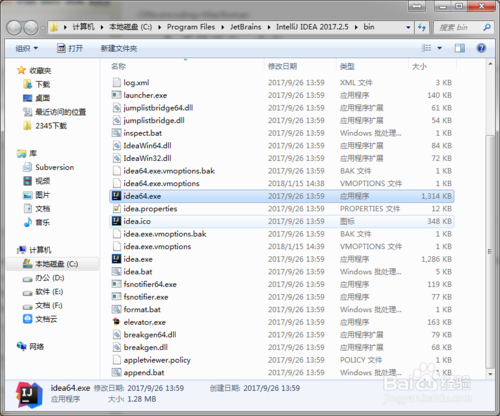500x416 pixels.
Task: Select the jumplistbridge64.dll icon
Action: coord(116,108)
